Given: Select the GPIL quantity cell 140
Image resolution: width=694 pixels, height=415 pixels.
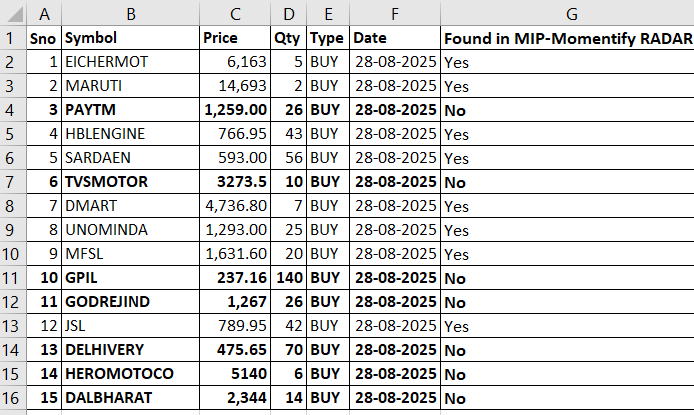Looking at the screenshot, I should [289, 278].
